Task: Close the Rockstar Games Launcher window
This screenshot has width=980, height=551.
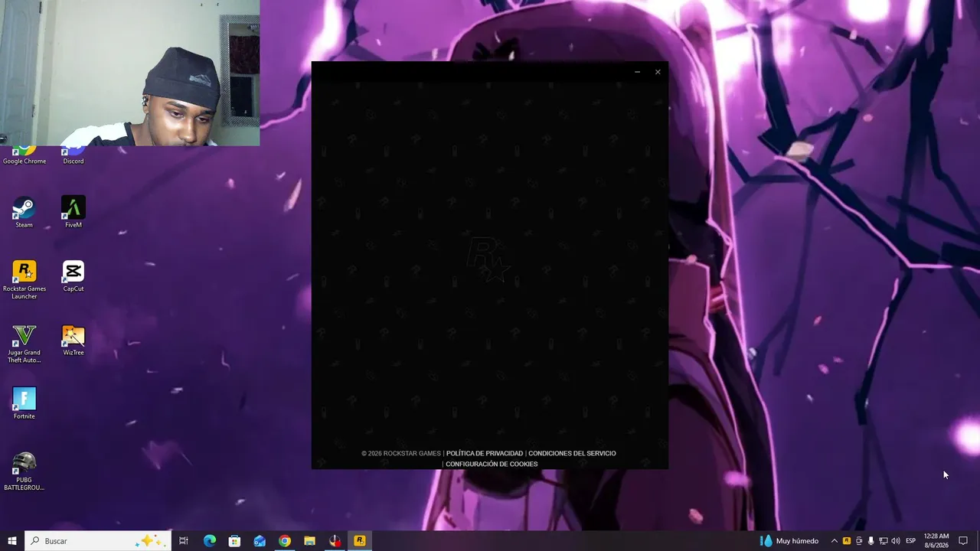Action: 658,72
